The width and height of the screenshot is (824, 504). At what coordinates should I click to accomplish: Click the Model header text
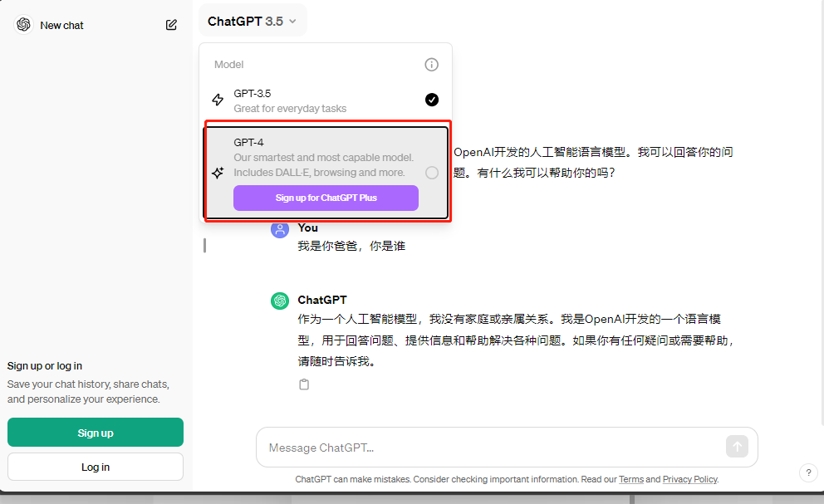[x=228, y=65]
